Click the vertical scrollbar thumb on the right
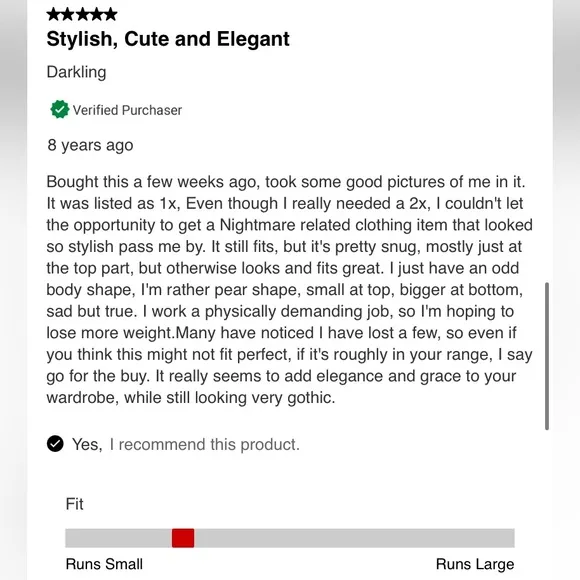Viewport: 580px width, 580px height. click(547, 356)
